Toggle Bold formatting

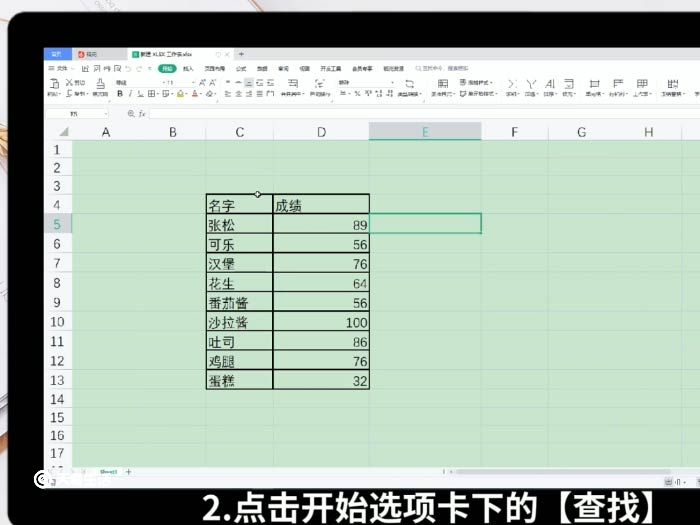click(120, 94)
